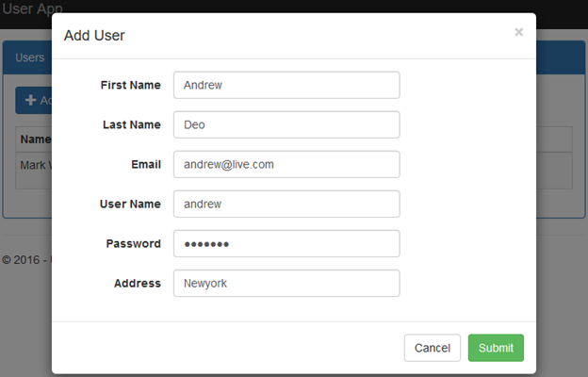Click the User Name label
This screenshot has height=377, width=588.
click(x=130, y=204)
